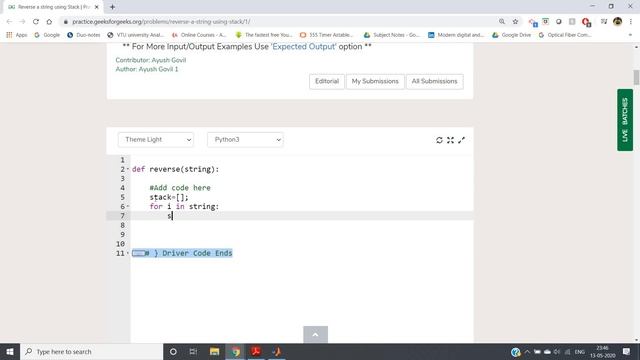Image resolution: width=640 pixels, height=360 pixels.
Task: Click the volume tray icon
Action: 557,352
